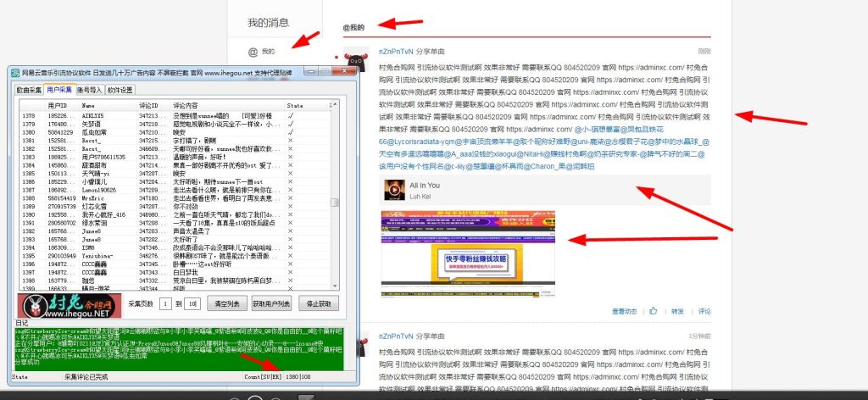Click the @ 我的 sidebar item

click(263, 53)
